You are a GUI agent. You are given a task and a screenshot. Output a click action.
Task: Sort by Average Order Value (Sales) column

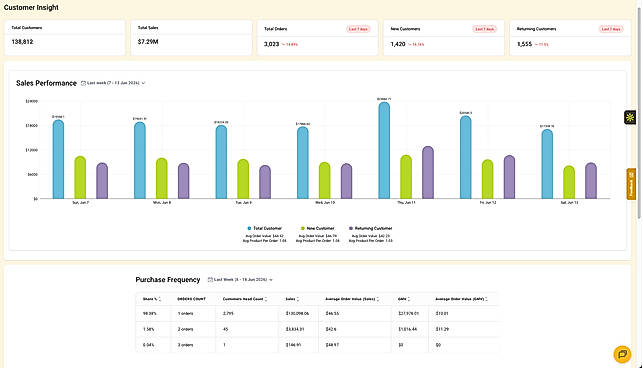(352, 299)
